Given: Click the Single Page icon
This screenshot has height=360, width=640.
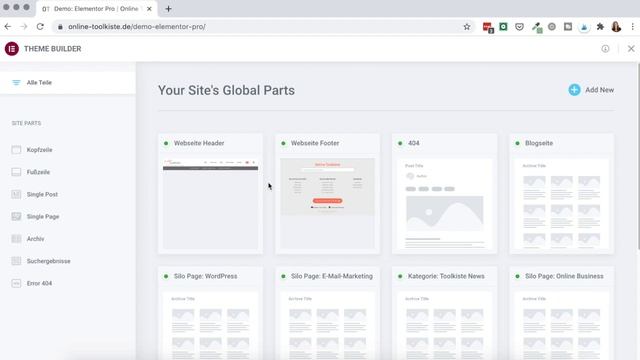Looking at the screenshot, I should tap(16, 217).
